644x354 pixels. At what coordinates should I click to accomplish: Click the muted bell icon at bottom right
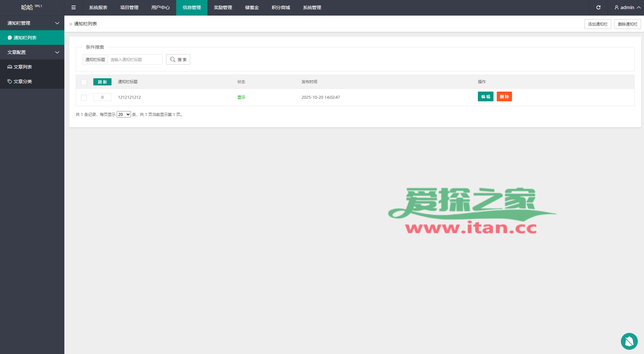coord(629,341)
